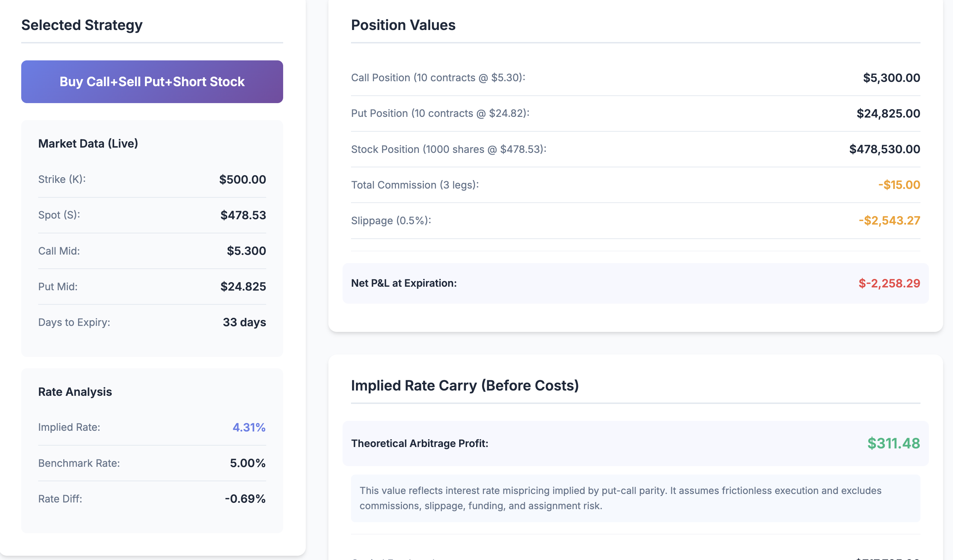953x560 pixels.
Task: Click the Implied Rate value 4.31%
Action: click(249, 427)
